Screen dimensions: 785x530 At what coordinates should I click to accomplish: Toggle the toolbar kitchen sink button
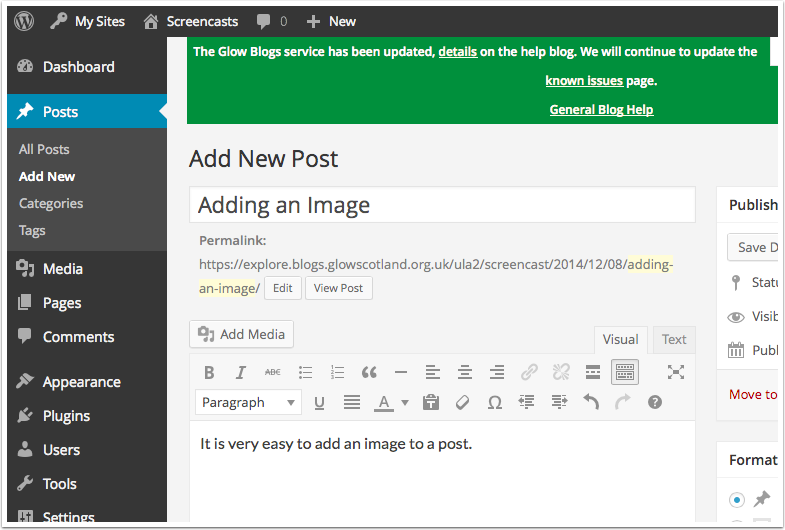(625, 372)
